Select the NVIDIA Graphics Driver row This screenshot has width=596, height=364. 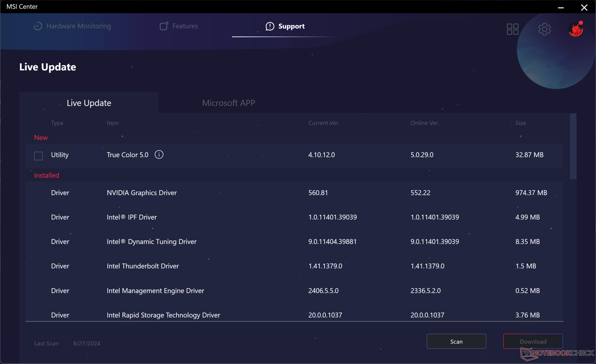click(294, 193)
